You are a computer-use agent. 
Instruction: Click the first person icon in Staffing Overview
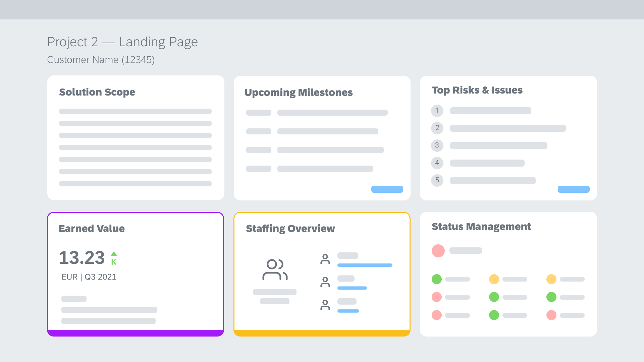pyautogui.click(x=325, y=259)
